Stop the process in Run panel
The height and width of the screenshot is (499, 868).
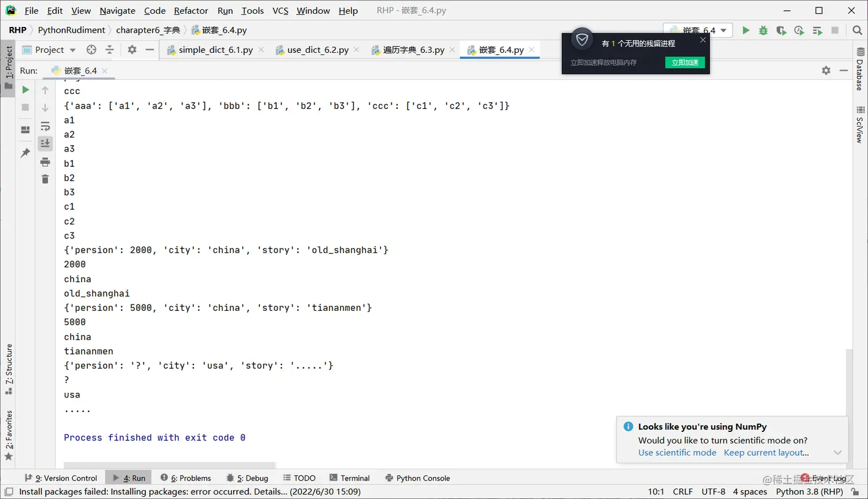(x=25, y=107)
